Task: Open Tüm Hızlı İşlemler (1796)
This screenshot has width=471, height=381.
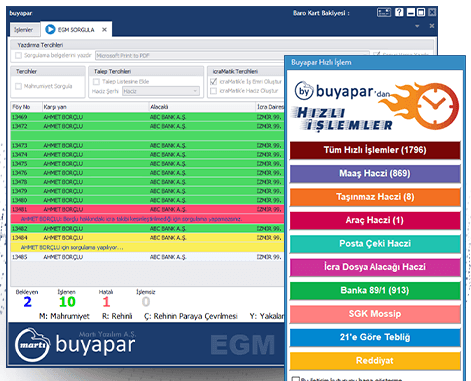Action: point(375,150)
